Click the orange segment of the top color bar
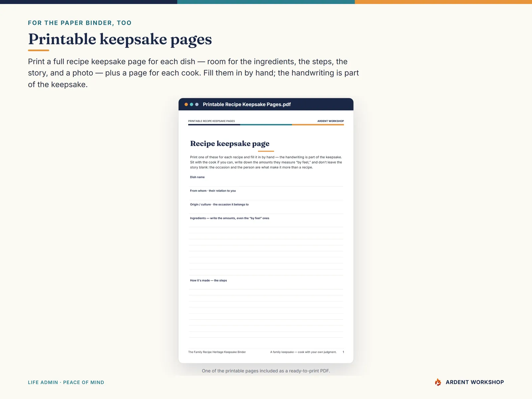 click(x=443, y=2)
